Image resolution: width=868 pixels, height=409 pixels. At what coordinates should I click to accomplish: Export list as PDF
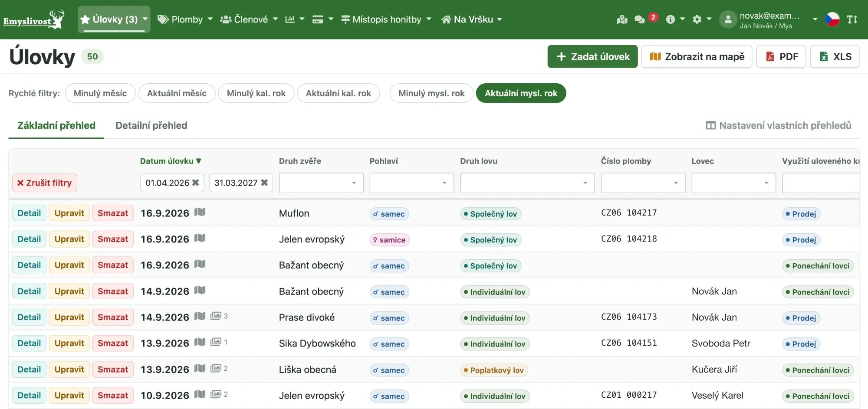[781, 56]
